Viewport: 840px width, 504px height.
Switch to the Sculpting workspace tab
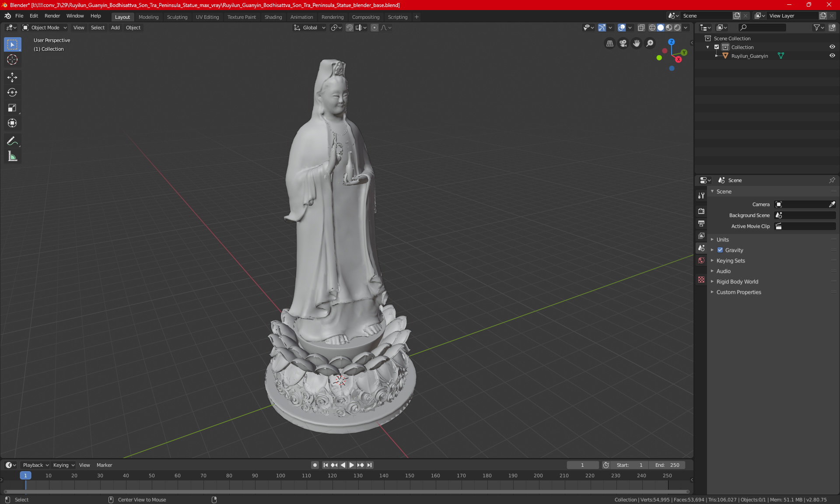tap(177, 17)
